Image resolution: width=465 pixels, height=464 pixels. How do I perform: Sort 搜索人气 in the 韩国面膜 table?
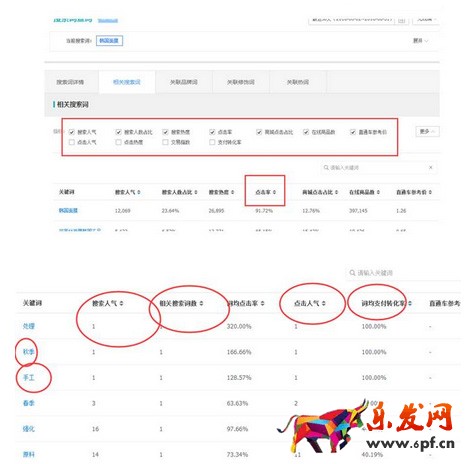click(139, 192)
